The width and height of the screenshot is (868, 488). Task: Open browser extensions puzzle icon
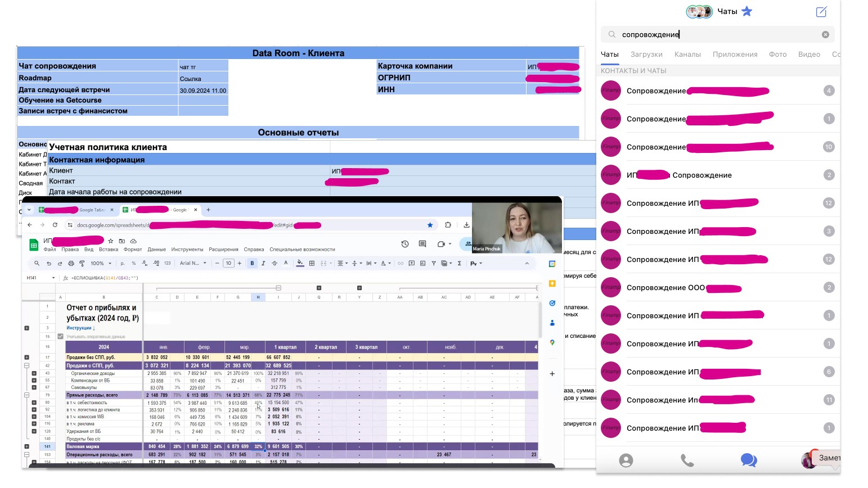(x=448, y=225)
